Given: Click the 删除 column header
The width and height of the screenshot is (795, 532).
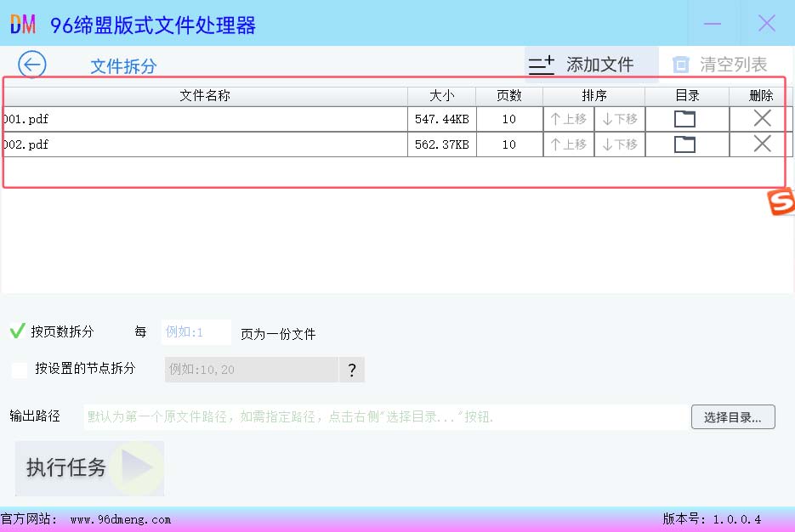Looking at the screenshot, I should pyautogui.click(x=760, y=95).
